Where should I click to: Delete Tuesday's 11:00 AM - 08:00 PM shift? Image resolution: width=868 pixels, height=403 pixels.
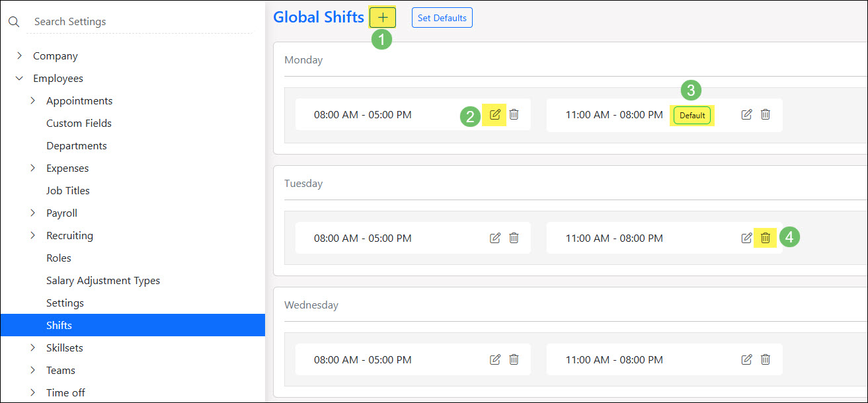click(765, 238)
